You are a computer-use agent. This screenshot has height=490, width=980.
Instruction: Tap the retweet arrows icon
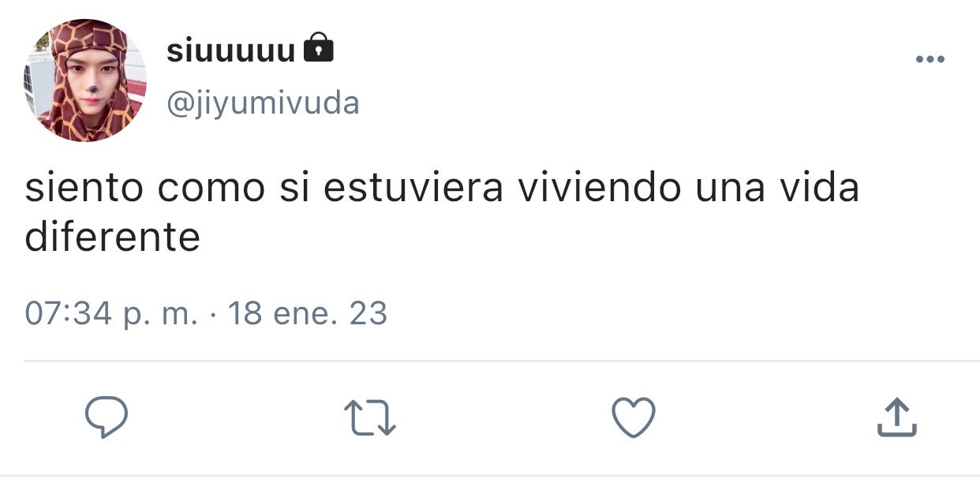(x=370, y=418)
